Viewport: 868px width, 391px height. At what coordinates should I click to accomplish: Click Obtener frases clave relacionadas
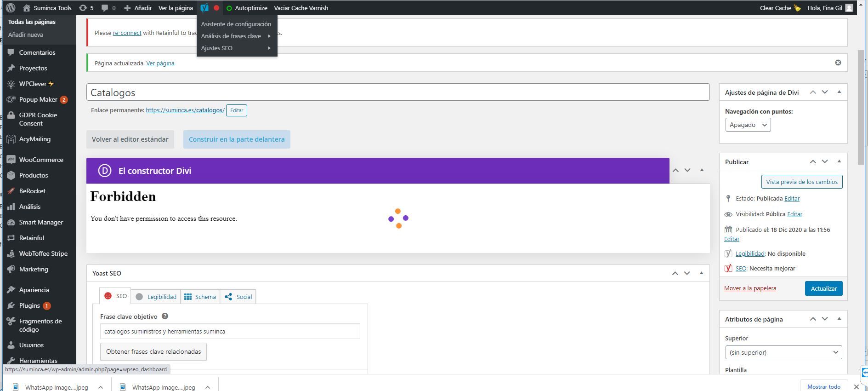(x=153, y=351)
